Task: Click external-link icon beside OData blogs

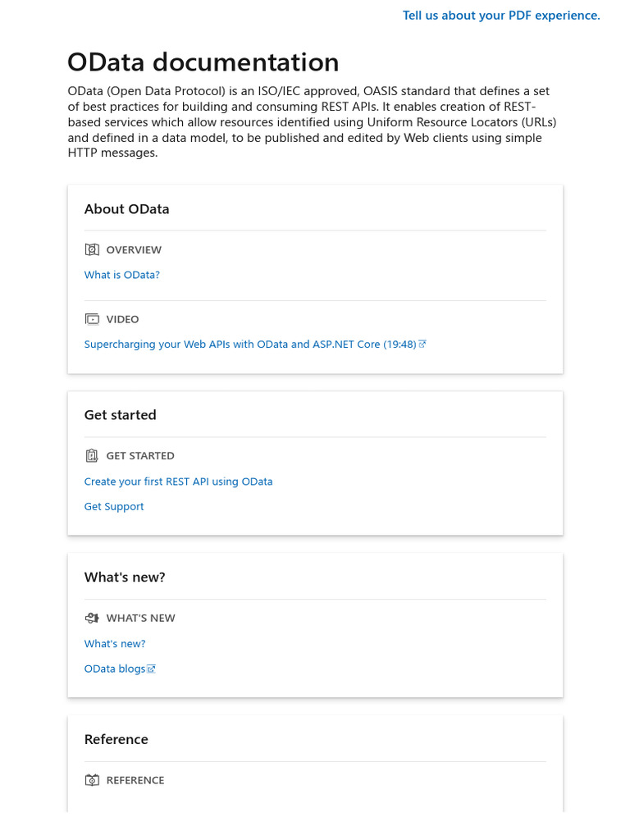Action: click(x=152, y=669)
